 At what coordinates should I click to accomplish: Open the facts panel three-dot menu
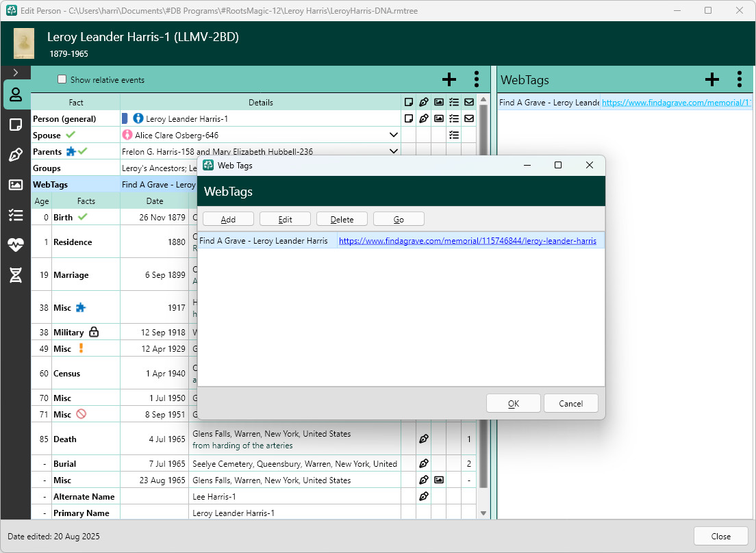click(477, 79)
